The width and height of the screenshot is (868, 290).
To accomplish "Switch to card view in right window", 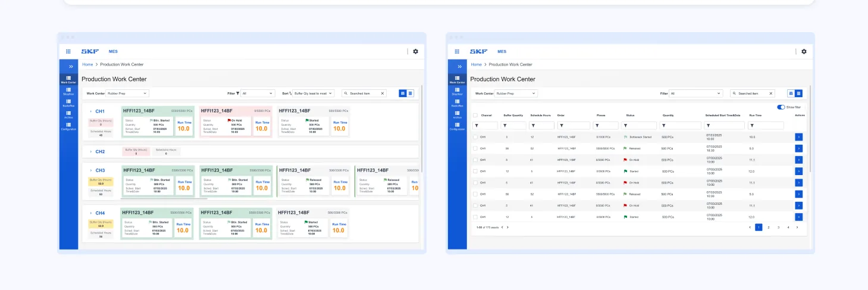I will point(791,93).
